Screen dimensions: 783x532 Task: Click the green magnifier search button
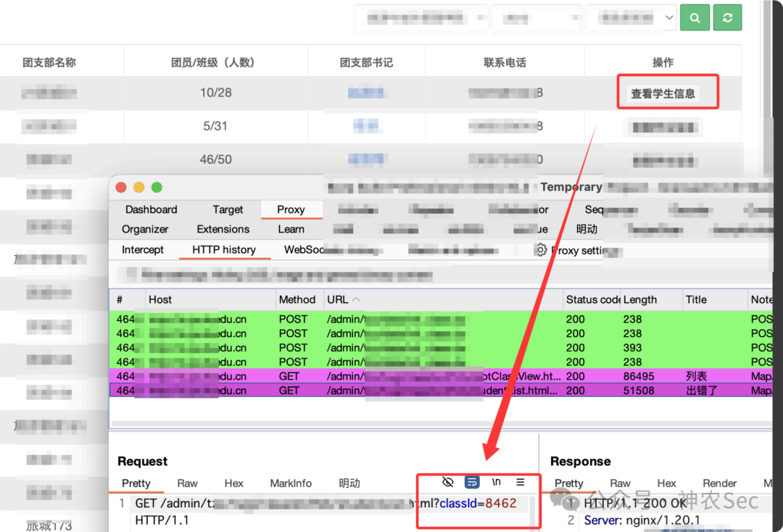click(694, 17)
